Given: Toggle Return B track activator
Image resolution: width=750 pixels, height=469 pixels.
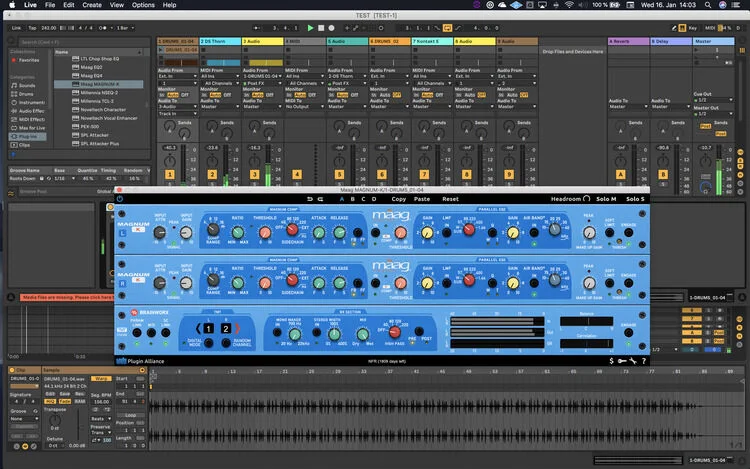Looking at the screenshot, I should [x=663, y=175].
